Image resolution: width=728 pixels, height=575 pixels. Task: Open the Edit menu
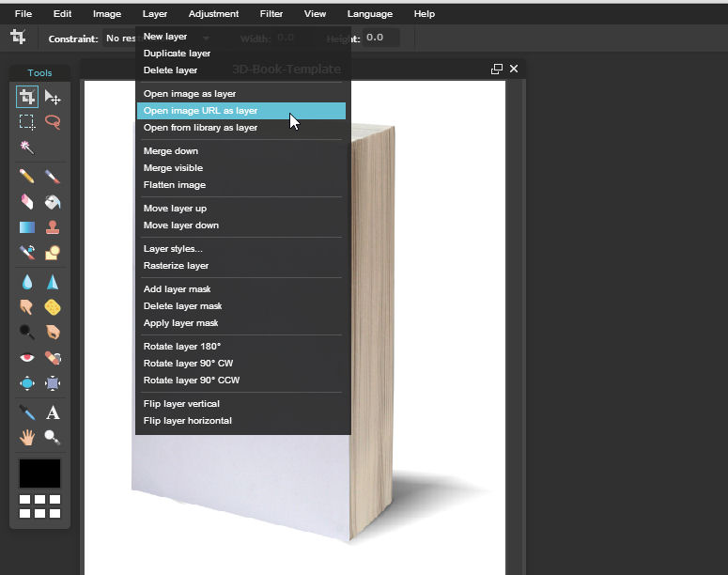coord(62,14)
